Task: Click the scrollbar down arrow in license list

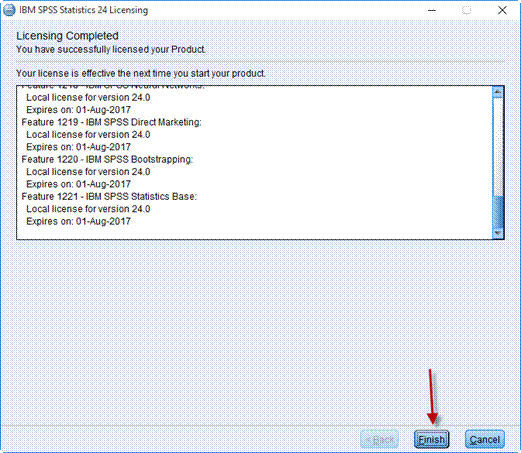Action: [x=498, y=233]
